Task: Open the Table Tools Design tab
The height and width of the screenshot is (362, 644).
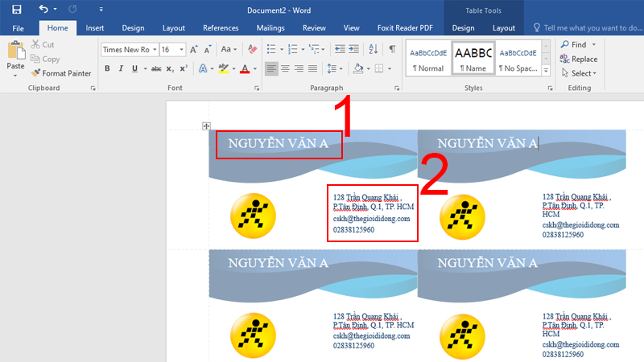Action: click(463, 27)
